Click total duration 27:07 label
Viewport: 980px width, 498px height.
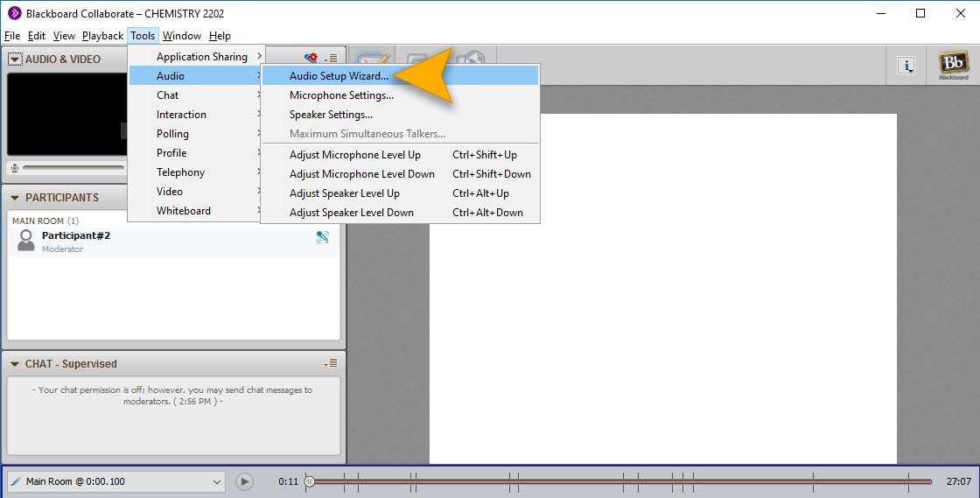(959, 481)
